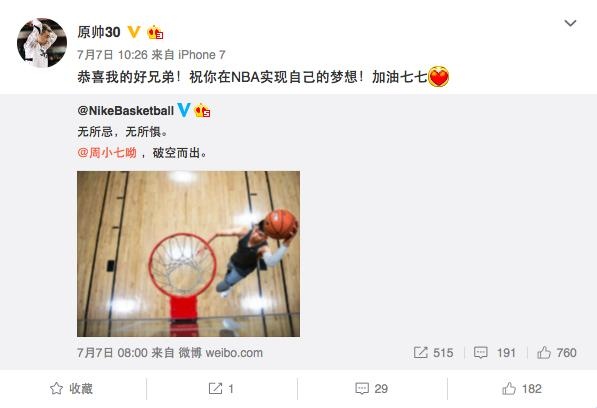Open the 原帅30 username link
Image resolution: width=597 pixels, height=408 pixels.
[99, 32]
